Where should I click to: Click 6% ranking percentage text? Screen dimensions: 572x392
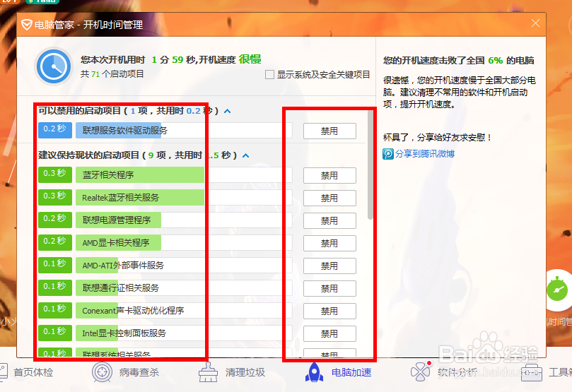point(496,61)
